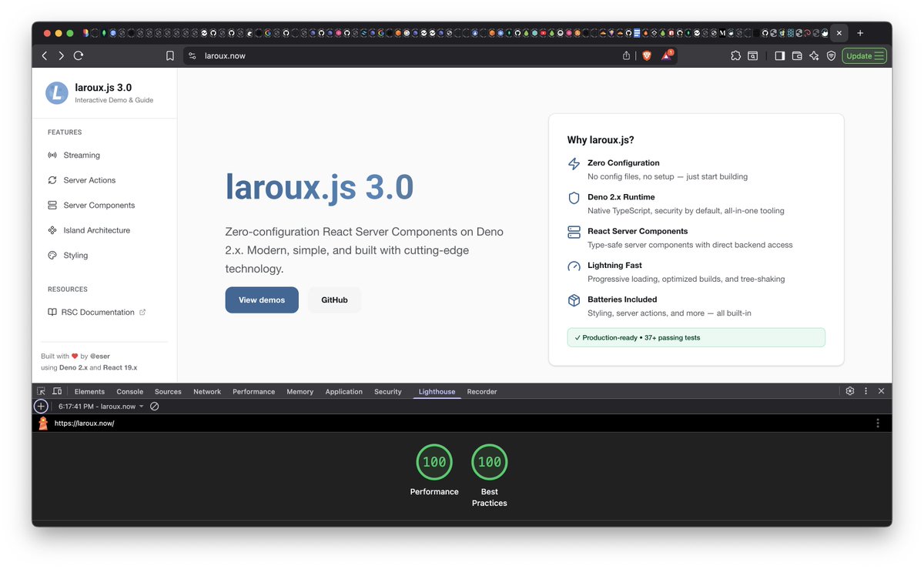Image resolution: width=924 pixels, height=569 pixels.
Task: Go forward with the browser forward arrow
Action: (x=61, y=55)
